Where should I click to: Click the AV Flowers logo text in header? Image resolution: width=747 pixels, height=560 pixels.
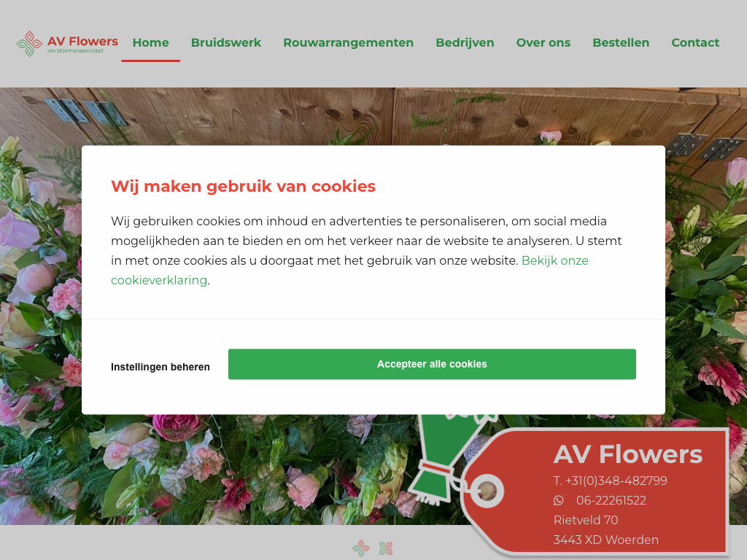click(x=83, y=42)
